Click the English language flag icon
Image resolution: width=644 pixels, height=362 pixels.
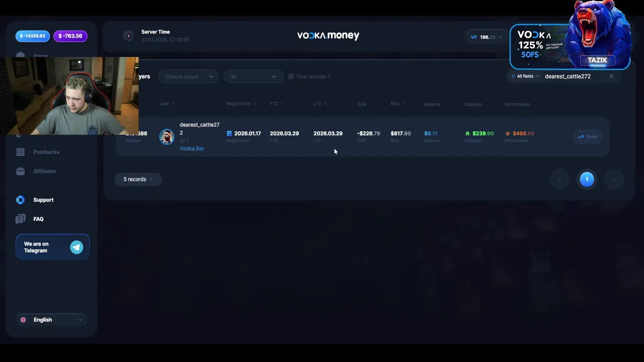pyautogui.click(x=23, y=320)
